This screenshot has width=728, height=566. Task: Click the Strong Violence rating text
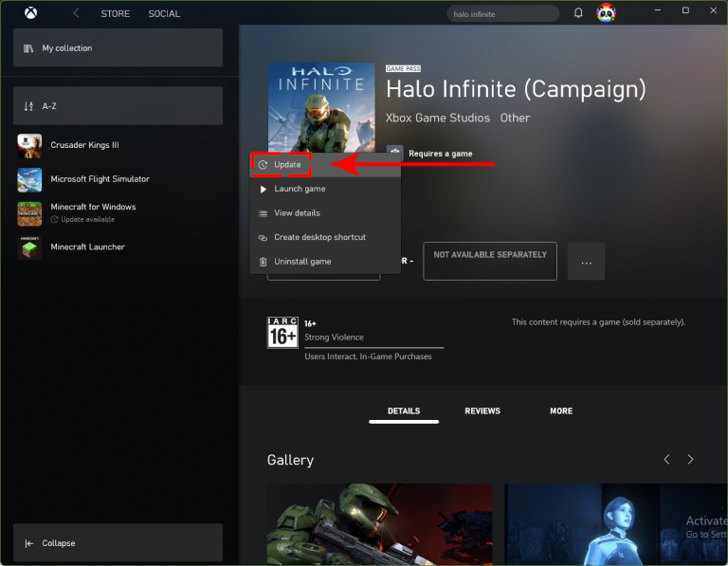tap(334, 338)
